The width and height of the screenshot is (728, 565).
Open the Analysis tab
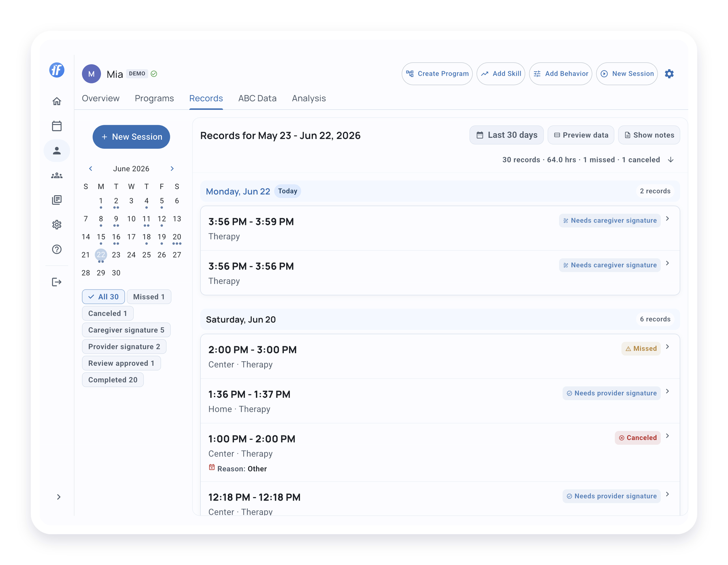[x=309, y=98]
